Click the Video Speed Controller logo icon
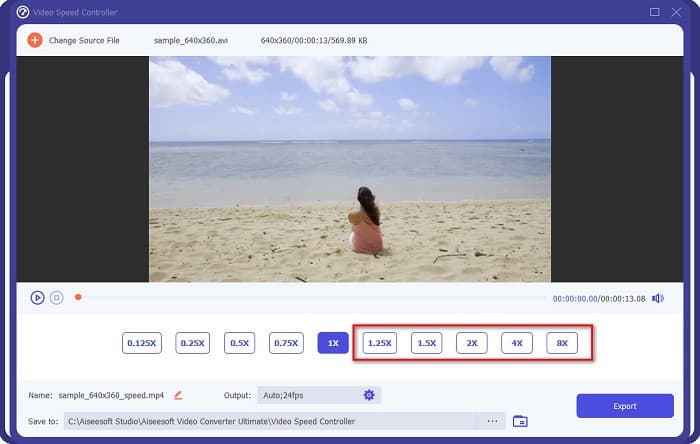The width and height of the screenshot is (700, 444). (23, 12)
